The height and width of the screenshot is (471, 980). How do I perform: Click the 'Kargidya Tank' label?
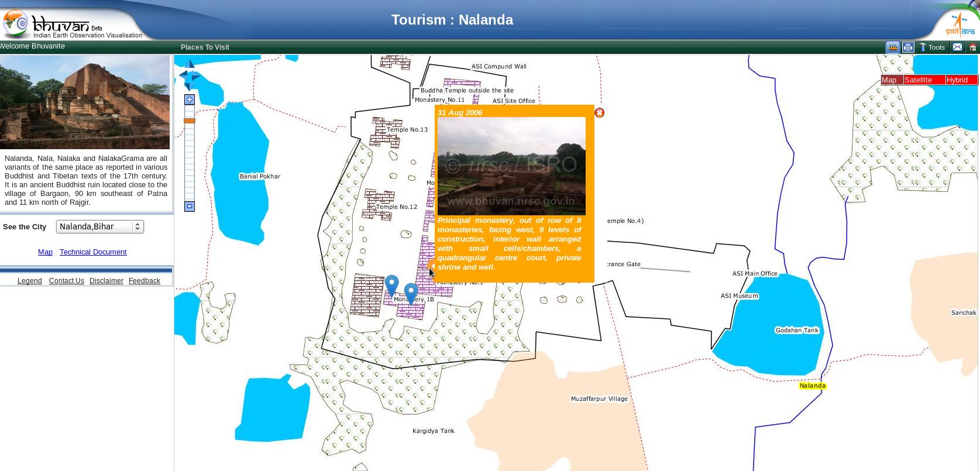point(434,431)
